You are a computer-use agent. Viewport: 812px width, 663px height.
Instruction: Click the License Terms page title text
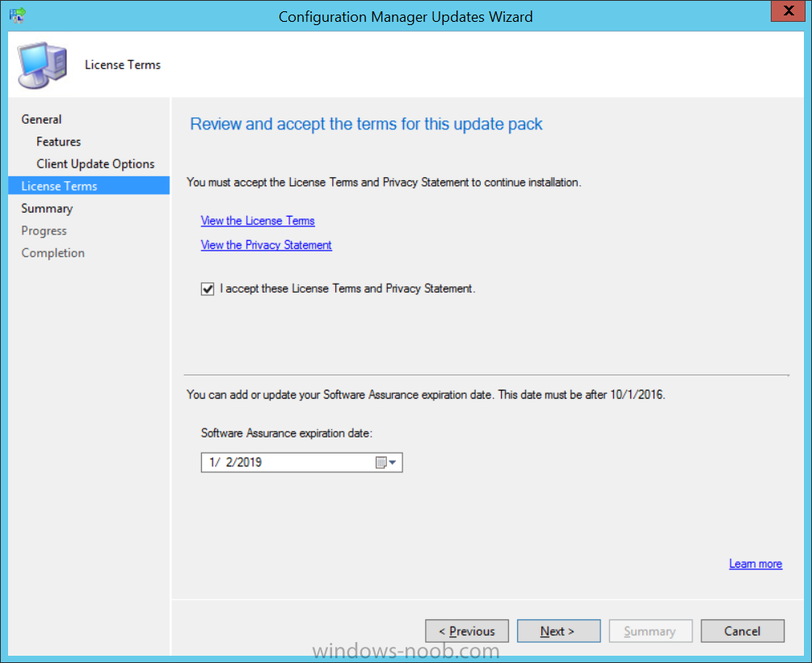pos(123,65)
